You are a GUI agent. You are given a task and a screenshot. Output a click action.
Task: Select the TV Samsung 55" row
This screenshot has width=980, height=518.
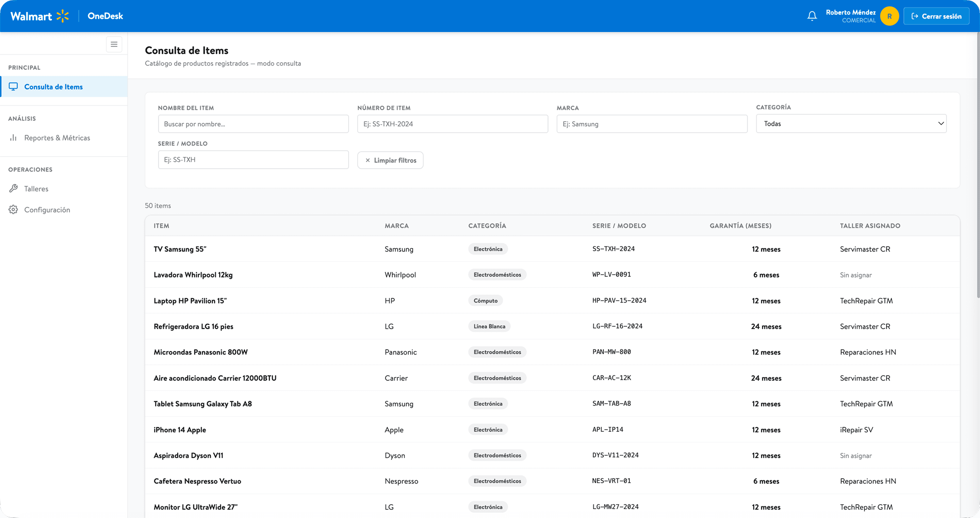tap(552, 249)
